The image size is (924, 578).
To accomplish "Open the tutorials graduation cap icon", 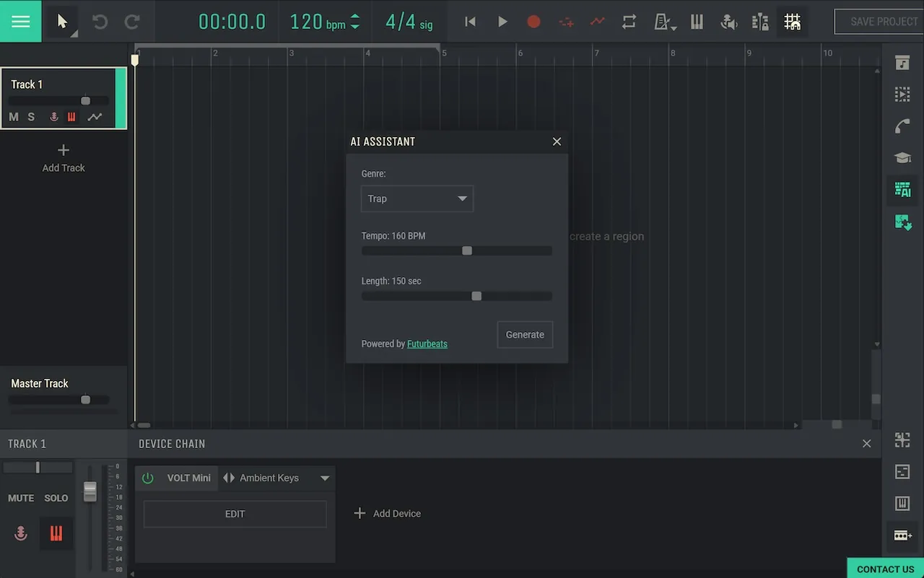I will [x=902, y=158].
